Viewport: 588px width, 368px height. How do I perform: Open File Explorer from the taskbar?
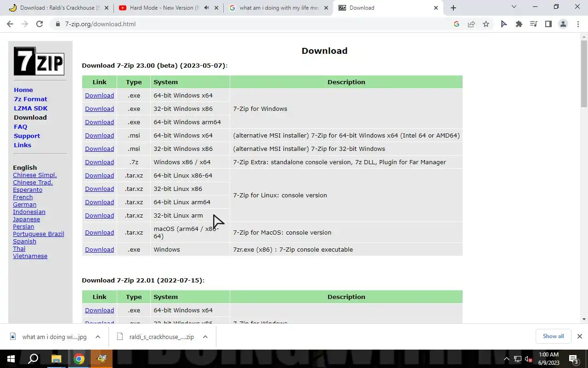coord(56,359)
